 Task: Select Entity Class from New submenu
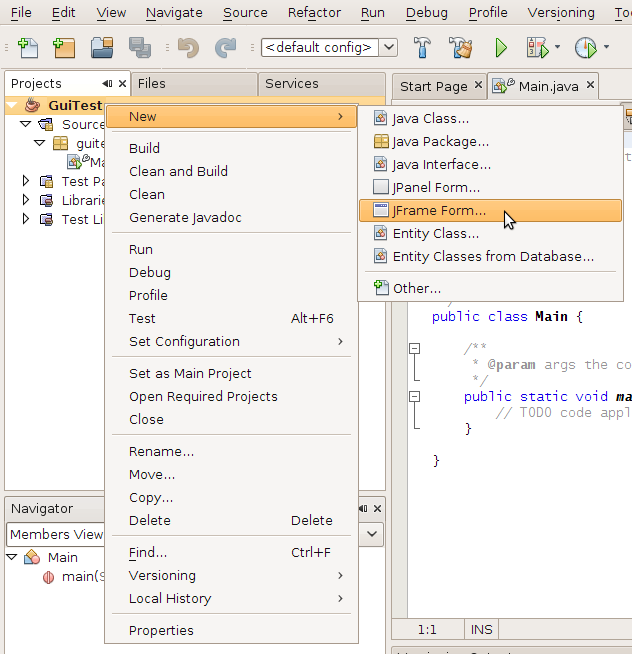click(x=491, y=233)
